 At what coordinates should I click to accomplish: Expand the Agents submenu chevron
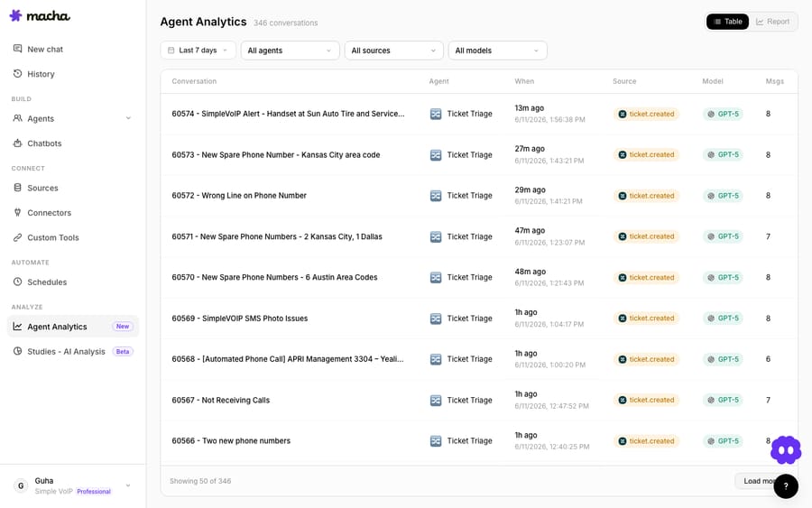pyautogui.click(x=128, y=118)
